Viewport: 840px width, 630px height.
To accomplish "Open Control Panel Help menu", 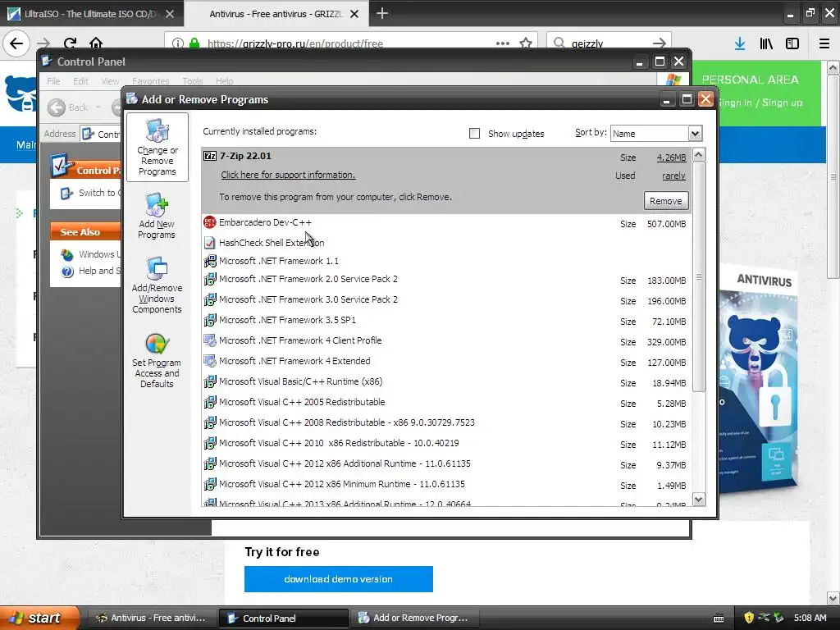I will click(225, 81).
